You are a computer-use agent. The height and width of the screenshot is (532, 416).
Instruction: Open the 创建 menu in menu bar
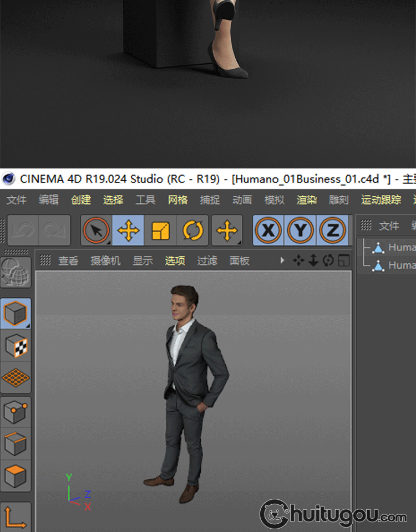tap(81, 200)
